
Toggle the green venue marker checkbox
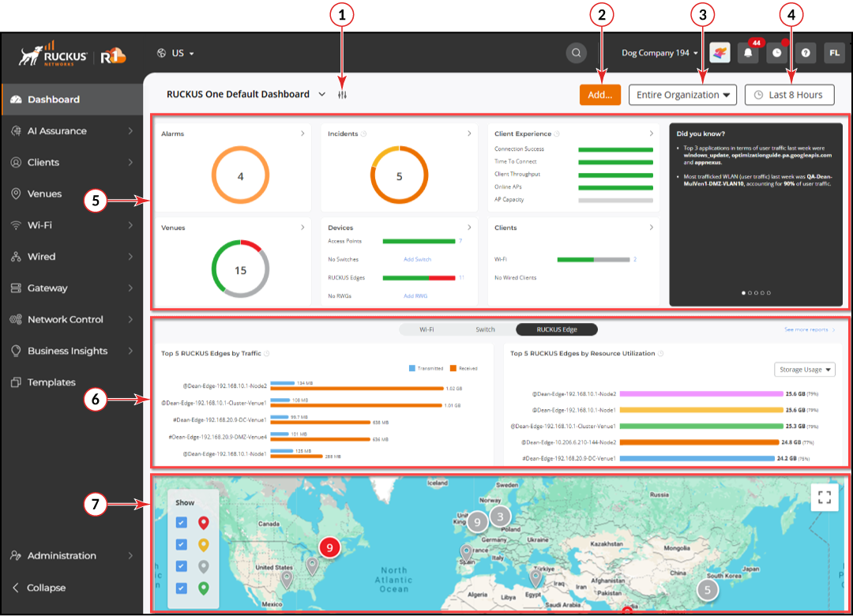pyautogui.click(x=182, y=588)
